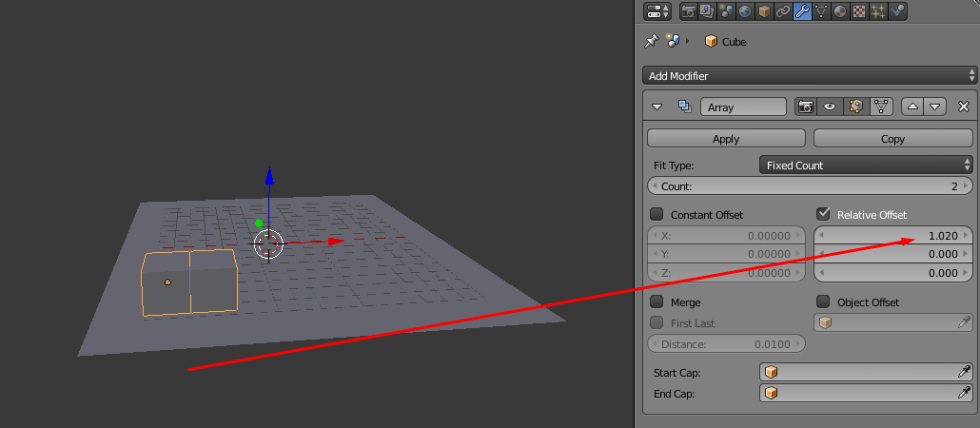Use eyedropper for Start Cap
Screen dimensions: 980x428
coord(965,373)
